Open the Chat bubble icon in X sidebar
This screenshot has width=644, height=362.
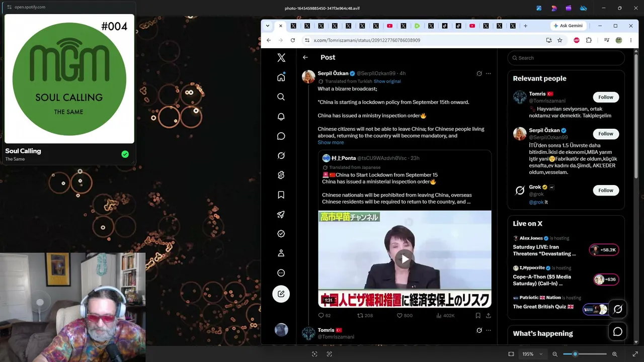tap(281, 136)
